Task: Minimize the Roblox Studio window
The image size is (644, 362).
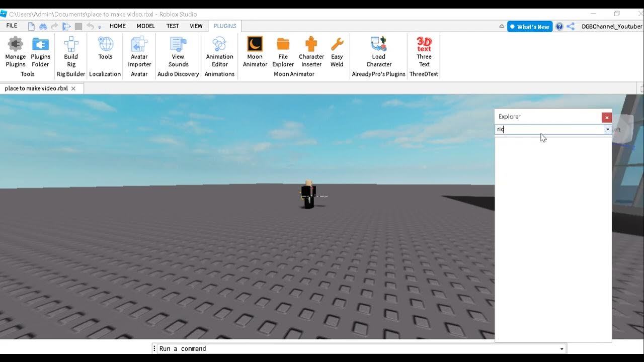Action: tap(594, 14)
